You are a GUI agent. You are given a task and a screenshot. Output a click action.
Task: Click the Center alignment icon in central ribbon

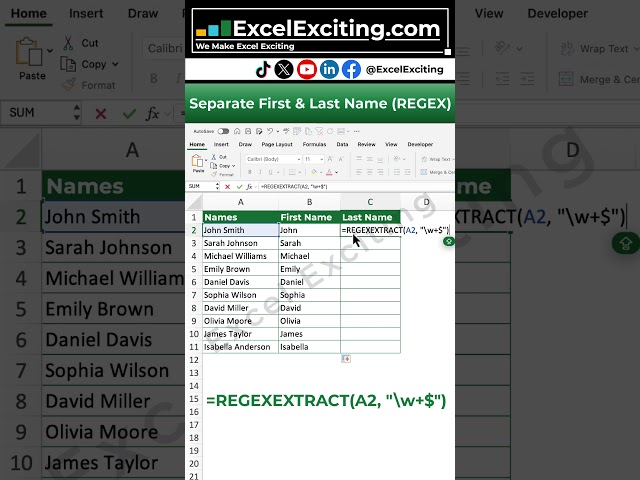[x=369, y=172]
